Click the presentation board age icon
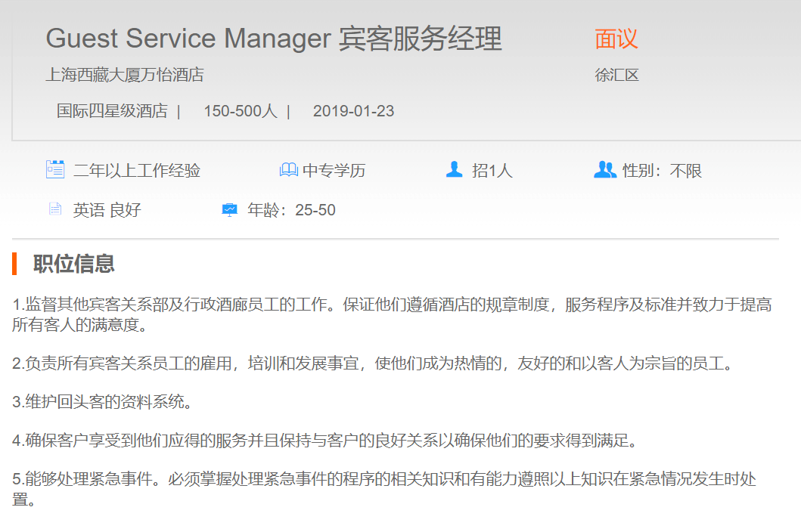This screenshot has height=532, width=801. [230, 209]
